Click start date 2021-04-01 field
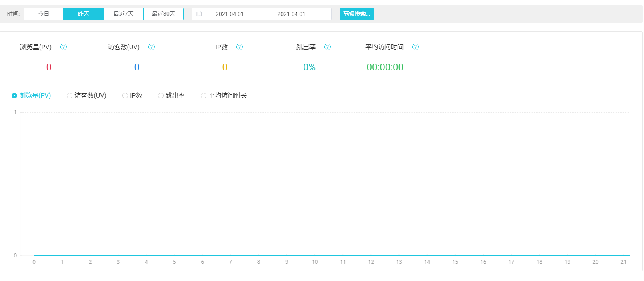The width and height of the screenshot is (644, 281). pos(230,14)
